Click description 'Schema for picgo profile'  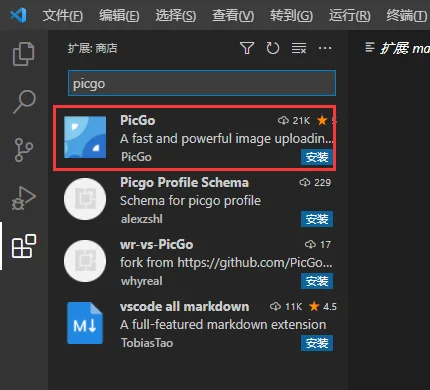190,201
